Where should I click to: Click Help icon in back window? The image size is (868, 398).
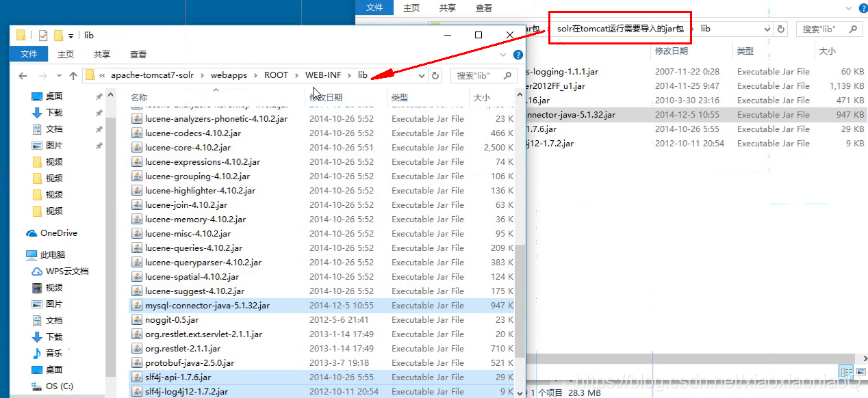[863, 8]
